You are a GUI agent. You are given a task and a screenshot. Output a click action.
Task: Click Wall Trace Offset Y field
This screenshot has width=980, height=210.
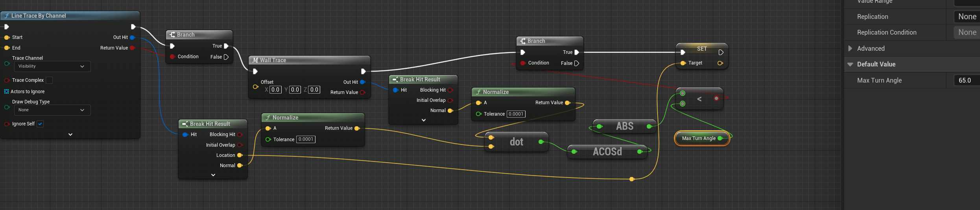click(295, 90)
